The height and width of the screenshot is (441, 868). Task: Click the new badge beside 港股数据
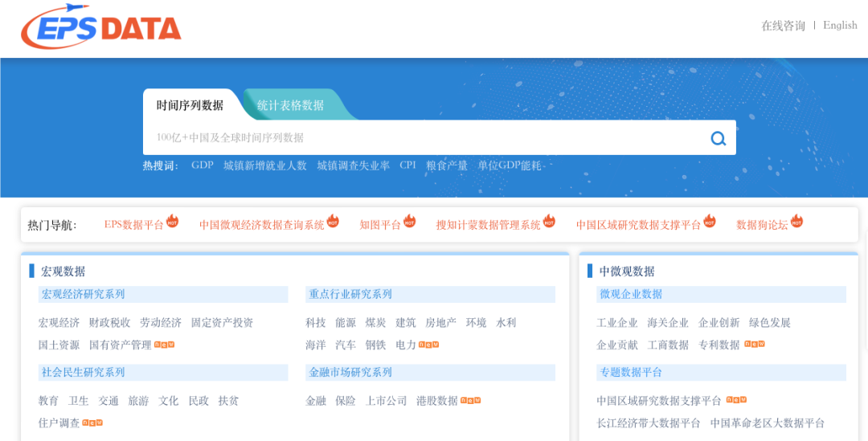point(470,400)
